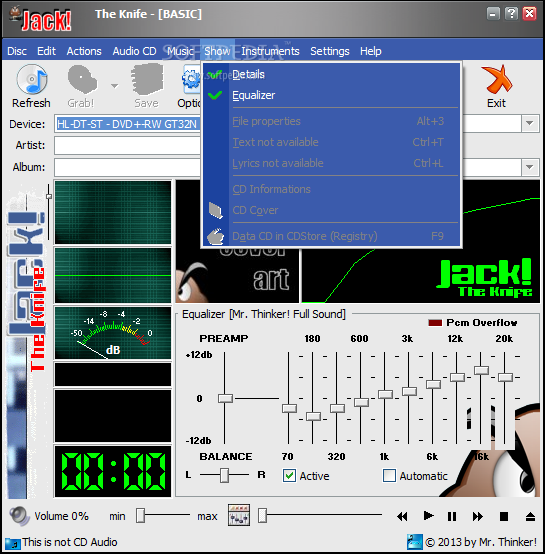Click the Album input field
545x554 pixels.
[128, 167]
